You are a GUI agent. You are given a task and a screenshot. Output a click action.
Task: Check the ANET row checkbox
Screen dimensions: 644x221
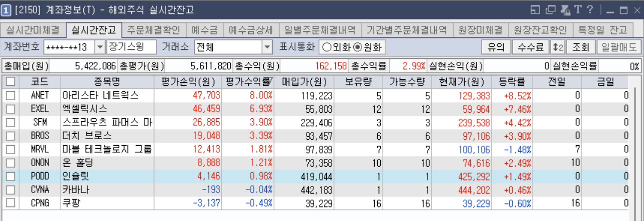(x=10, y=95)
